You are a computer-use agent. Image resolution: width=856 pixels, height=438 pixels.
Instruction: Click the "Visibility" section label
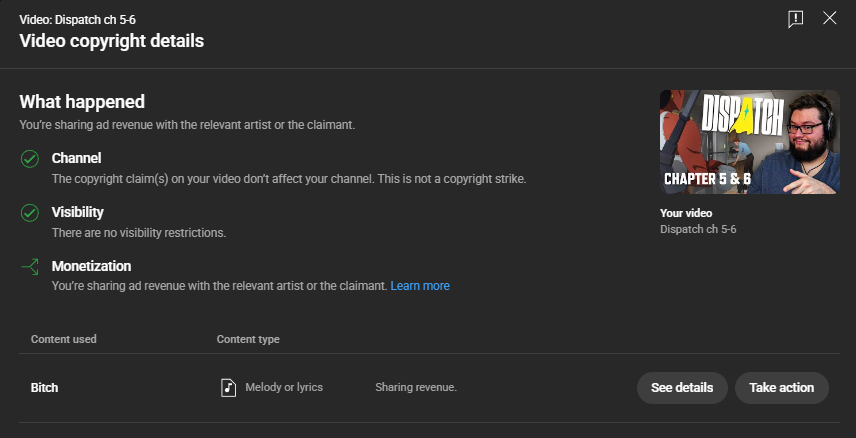click(78, 212)
